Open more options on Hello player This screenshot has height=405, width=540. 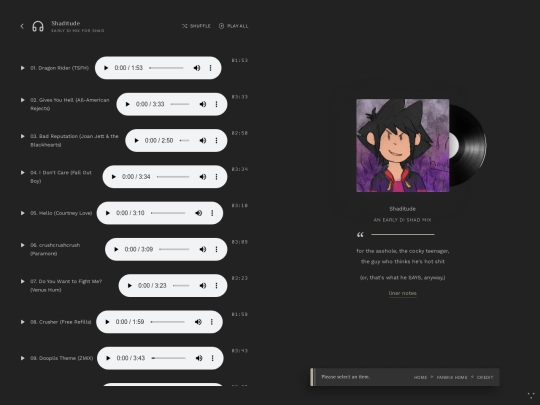[212, 213]
